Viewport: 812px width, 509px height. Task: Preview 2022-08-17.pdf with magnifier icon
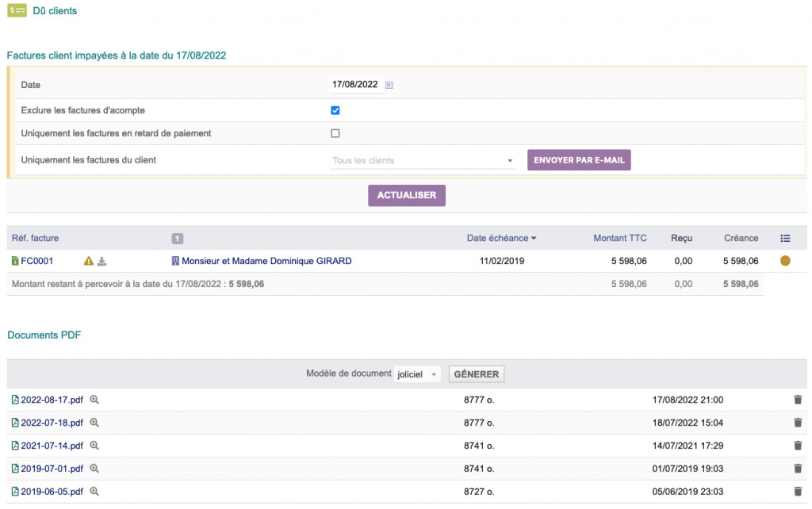(94, 400)
